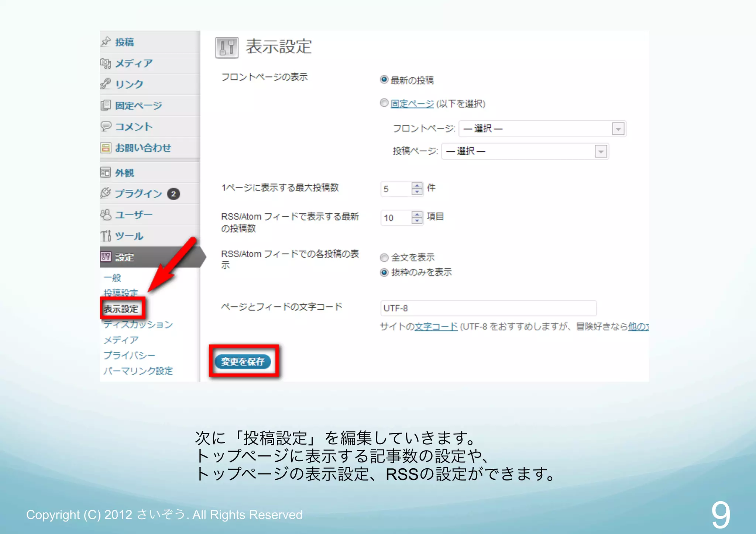Decrease the RSS feed items count
The height and width of the screenshot is (534, 756).
tap(417, 221)
